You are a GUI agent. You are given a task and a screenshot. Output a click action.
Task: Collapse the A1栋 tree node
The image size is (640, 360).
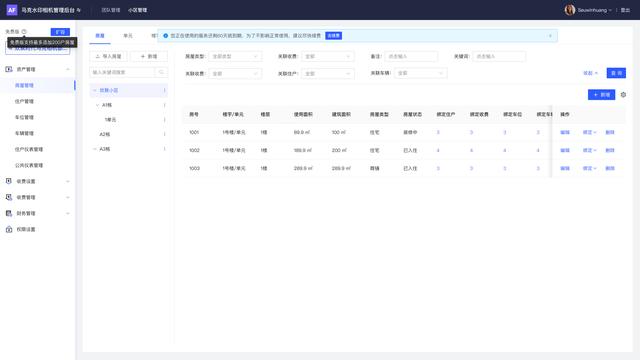click(x=97, y=105)
